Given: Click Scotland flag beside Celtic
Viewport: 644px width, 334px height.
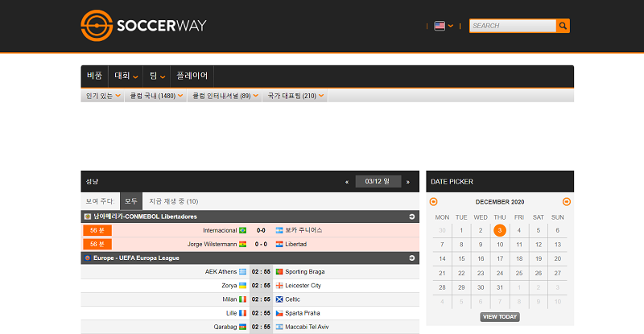Looking at the screenshot, I should point(279,299).
